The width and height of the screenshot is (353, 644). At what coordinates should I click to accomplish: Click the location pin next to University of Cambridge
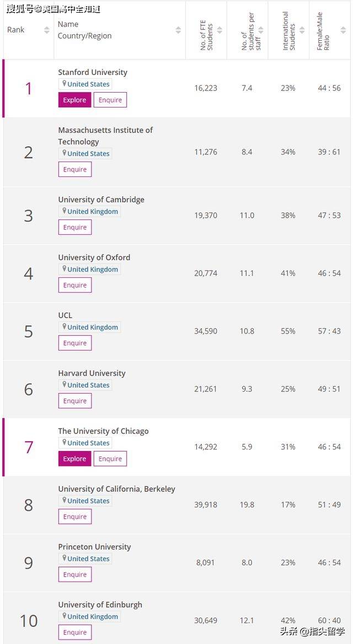(x=65, y=211)
